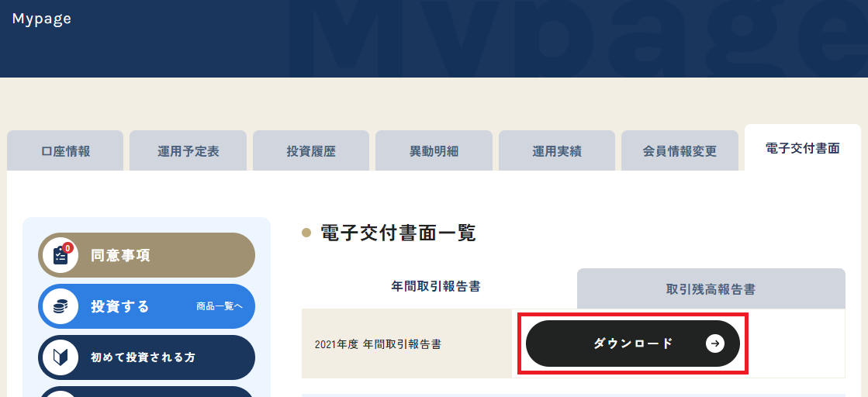Open 初めて投資される方 sidebar button

point(147,357)
